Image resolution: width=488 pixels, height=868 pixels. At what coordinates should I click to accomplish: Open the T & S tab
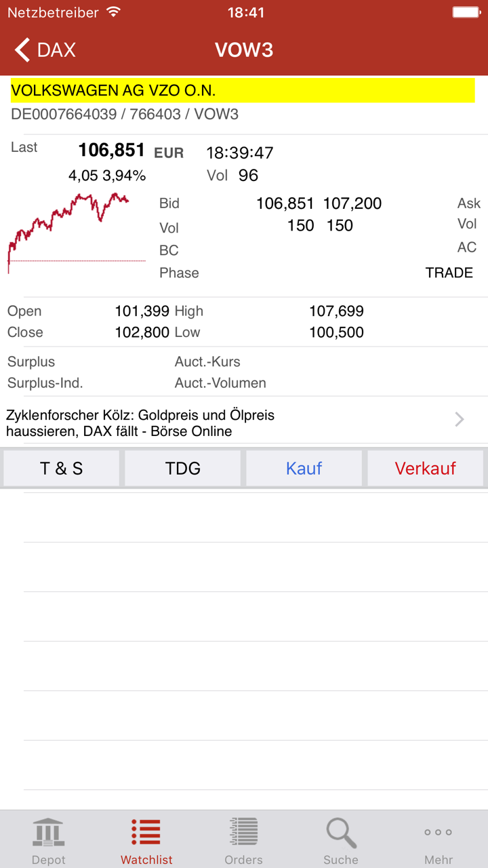pos(62,468)
